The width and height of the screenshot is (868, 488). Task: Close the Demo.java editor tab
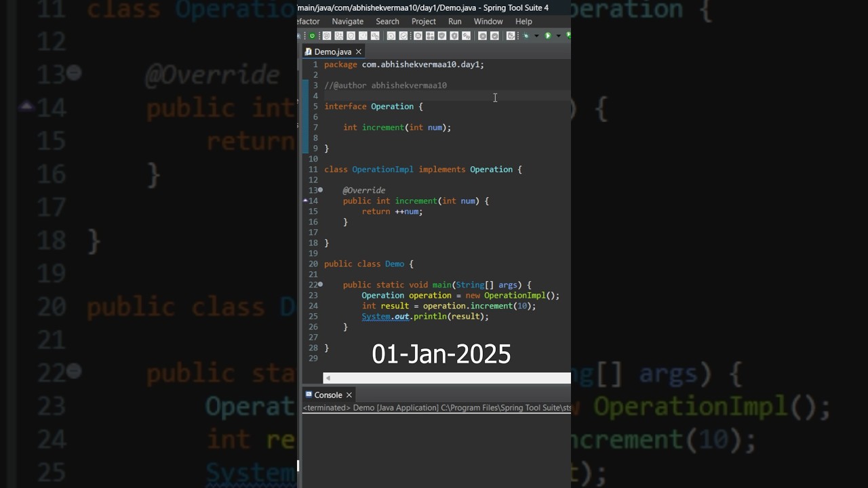tap(359, 52)
